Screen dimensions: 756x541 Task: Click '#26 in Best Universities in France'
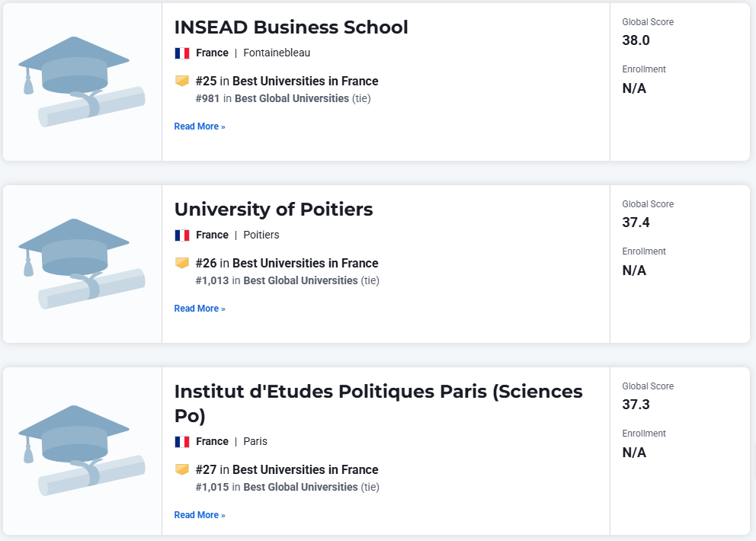tap(287, 264)
